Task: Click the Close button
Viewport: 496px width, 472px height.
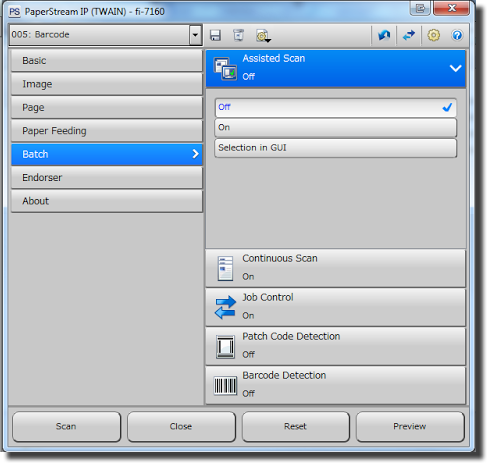Action: (x=181, y=427)
